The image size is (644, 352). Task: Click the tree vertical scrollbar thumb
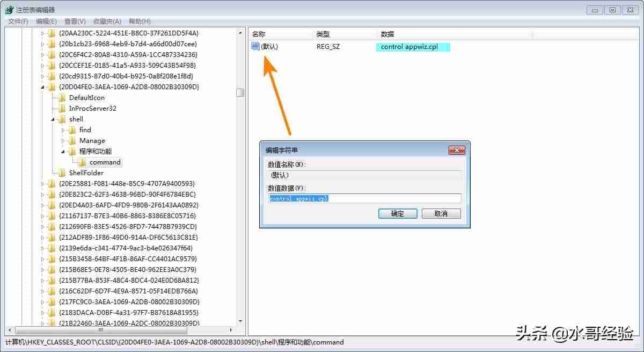pyautogui.click(x=240, y=92)
